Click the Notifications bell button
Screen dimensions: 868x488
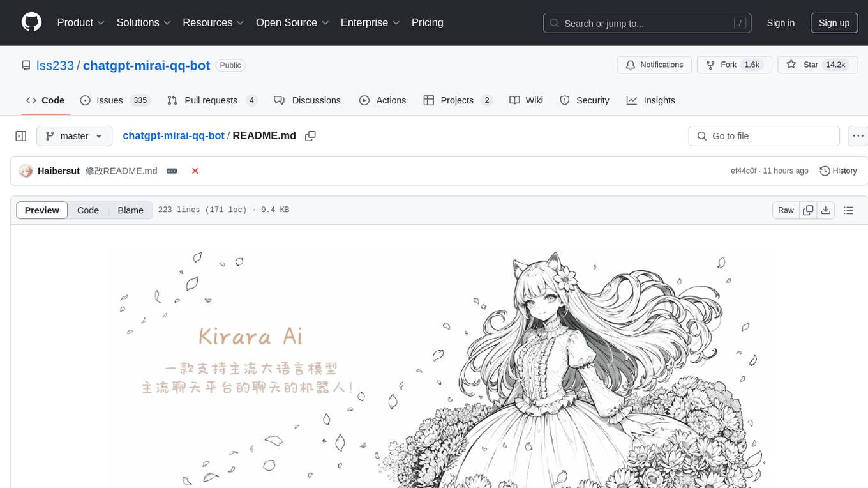pyautogui.click(x=654, y=65)
